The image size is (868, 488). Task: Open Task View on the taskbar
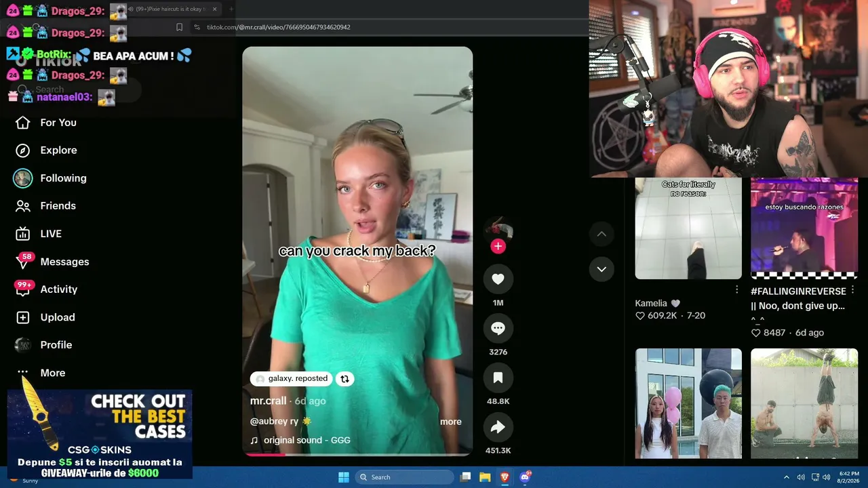click(x=465, y=477)
